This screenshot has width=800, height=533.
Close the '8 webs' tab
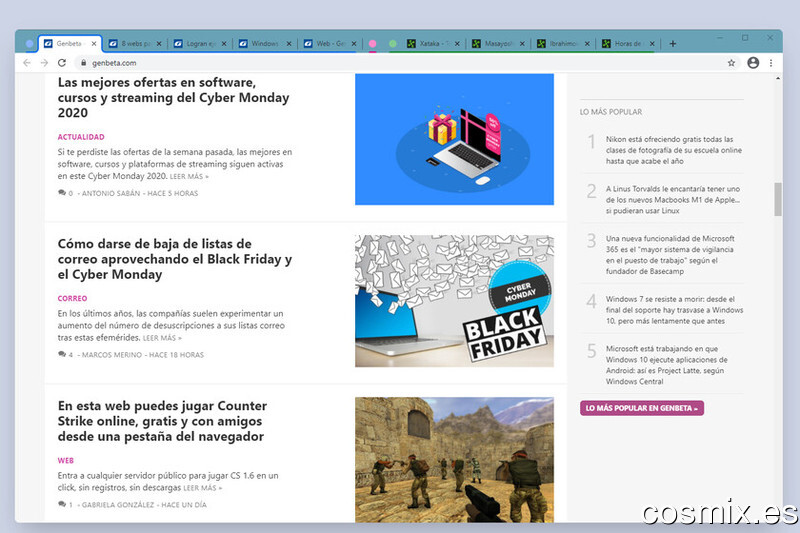pos(159,44)
